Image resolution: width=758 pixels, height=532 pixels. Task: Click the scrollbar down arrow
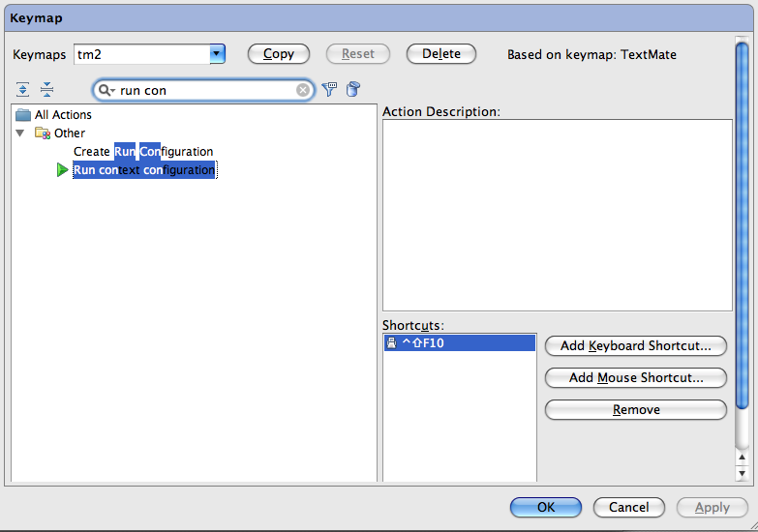point(742,474)
